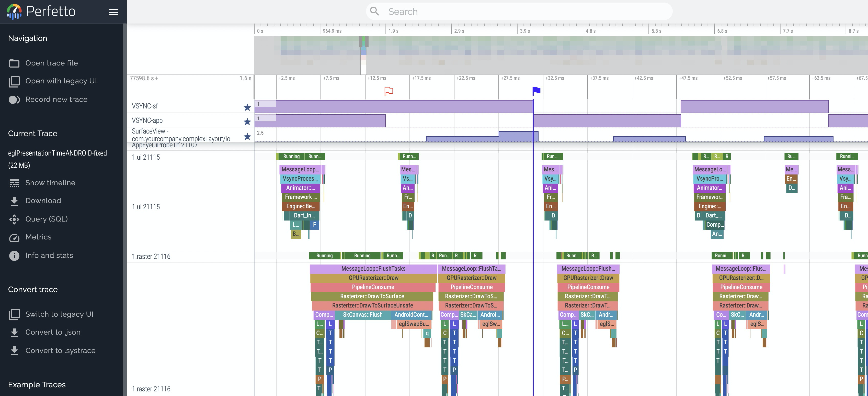Image resolution: width=868 pixels, height=396 pixels.
Task: Expand the Example Traces section
Action: (x=37, y=384)
